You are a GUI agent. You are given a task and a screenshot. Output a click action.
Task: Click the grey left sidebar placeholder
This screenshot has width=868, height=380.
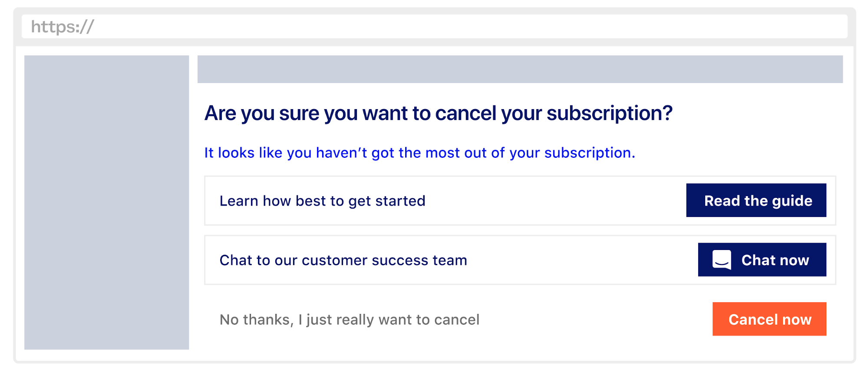[106, 202]
